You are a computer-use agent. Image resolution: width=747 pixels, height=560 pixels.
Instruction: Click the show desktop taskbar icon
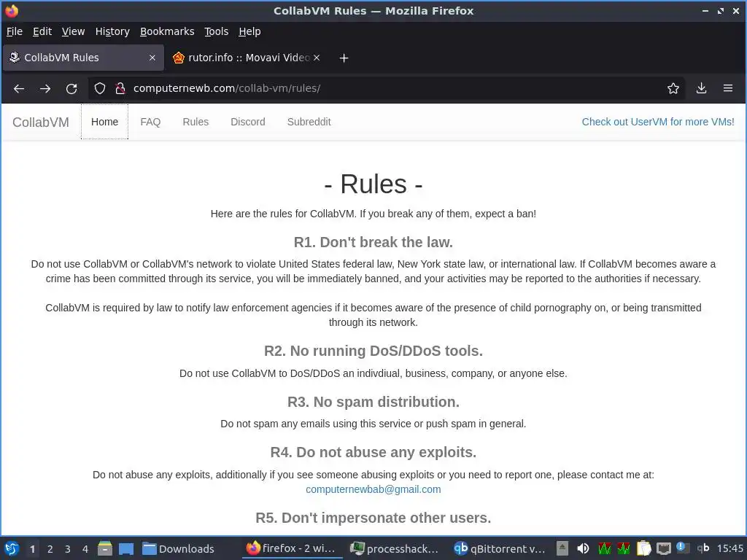126,548
